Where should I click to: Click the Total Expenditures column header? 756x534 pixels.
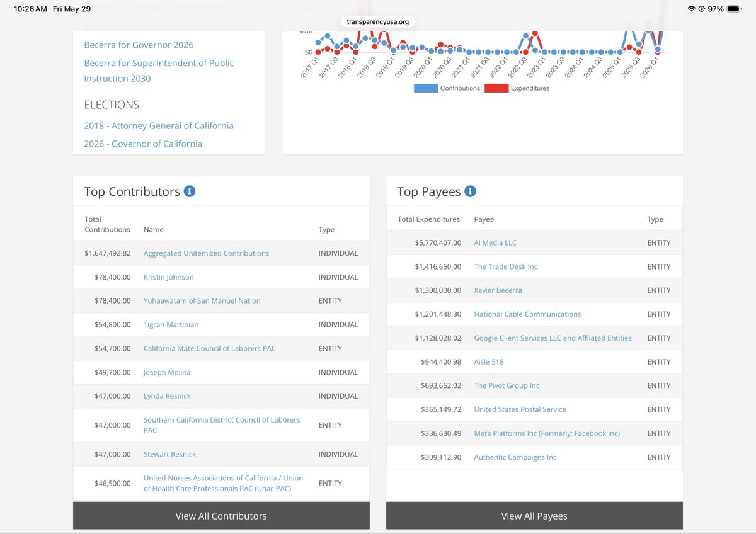pyautogui.click(x=429, y=219)
